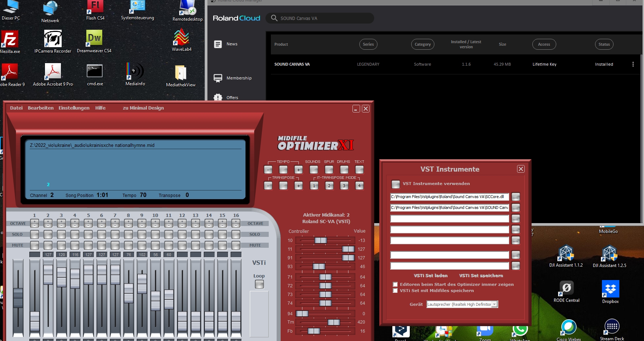Open Datei menu in Midifile Optimizer
The width and height of the screenshot is (644, 341).
pos(16,108)
